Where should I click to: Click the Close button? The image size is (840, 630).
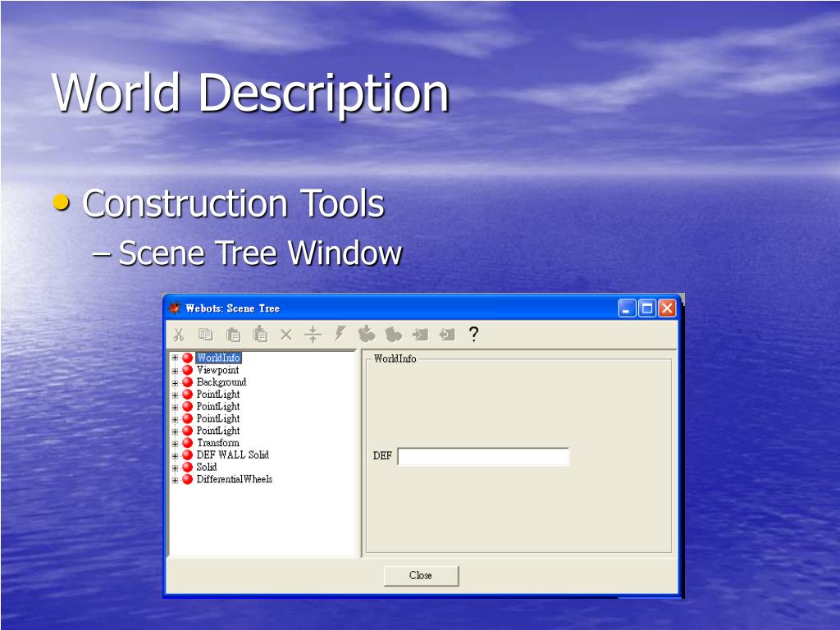421,575
